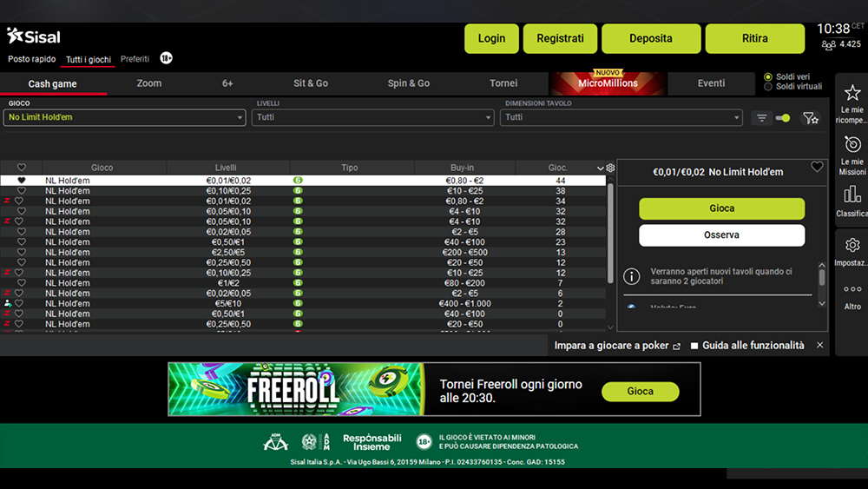Click green Gioca button in table panel

click(x=722, y=208)
